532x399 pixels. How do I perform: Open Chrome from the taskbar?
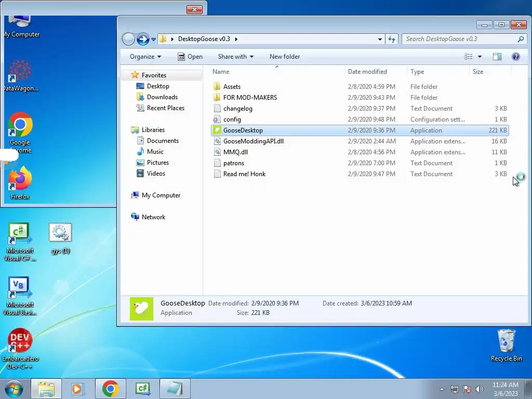point(110,389)
